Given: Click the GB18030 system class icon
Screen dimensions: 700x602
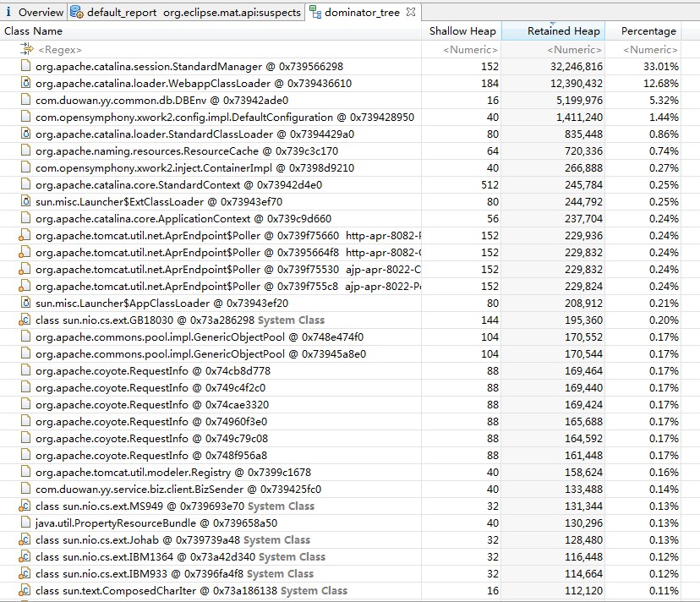Looking at the screenshot, I should pyautogui.click(x=25, y=320).
